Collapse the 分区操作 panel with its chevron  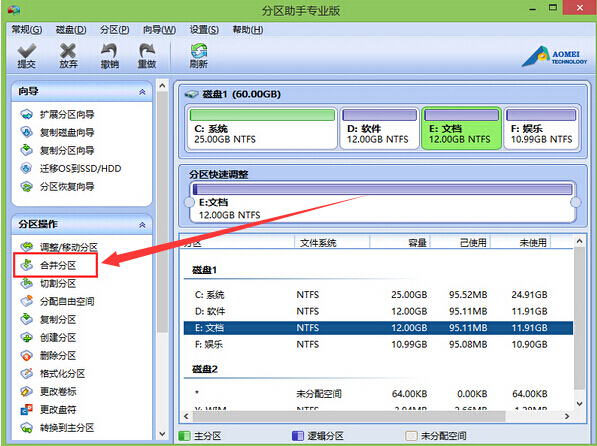[x=142, y=225]
